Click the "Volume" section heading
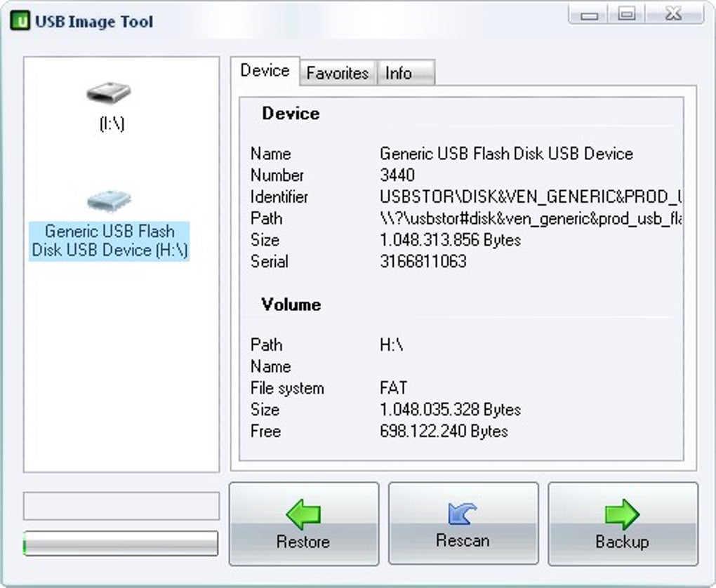The image size is (716, 588). pos(291,305)
